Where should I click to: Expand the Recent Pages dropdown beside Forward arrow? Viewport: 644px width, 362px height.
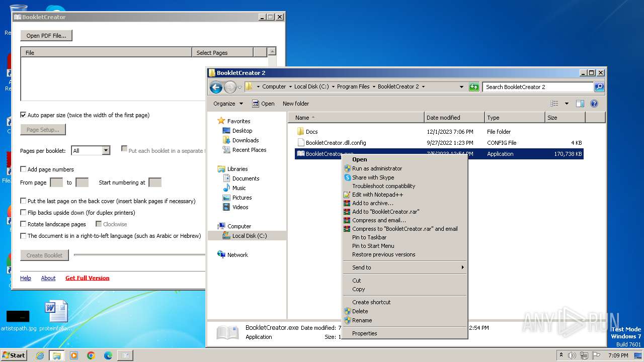240,87
